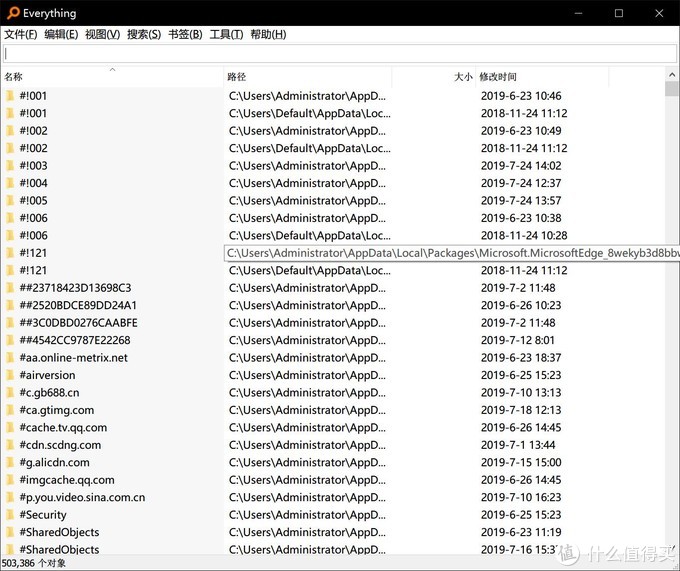
Task: Open the 工具(T) menu
Action: pos(226,34)
